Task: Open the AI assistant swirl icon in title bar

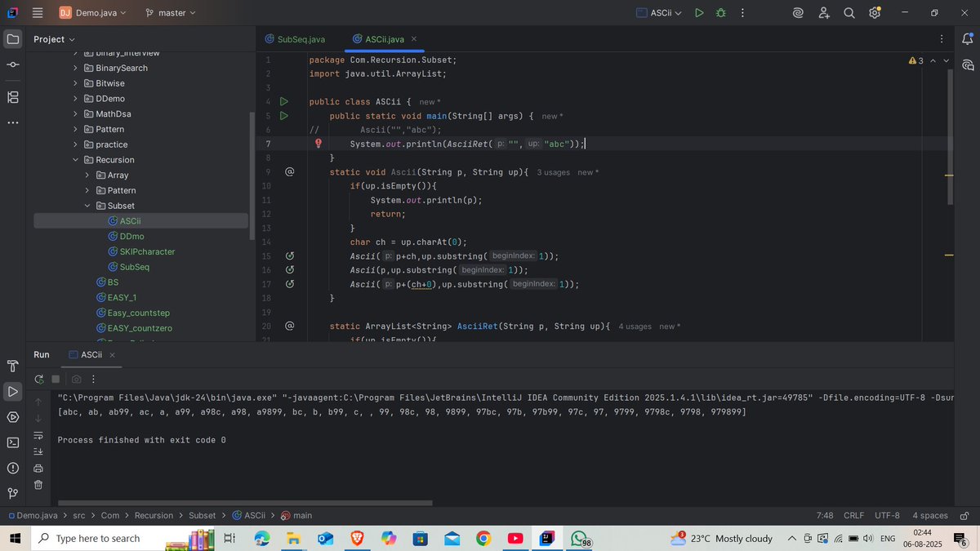Action: point(798,13)
